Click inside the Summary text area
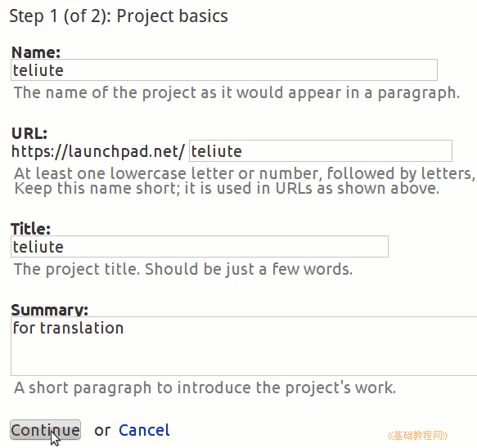 tap(244, 346)
